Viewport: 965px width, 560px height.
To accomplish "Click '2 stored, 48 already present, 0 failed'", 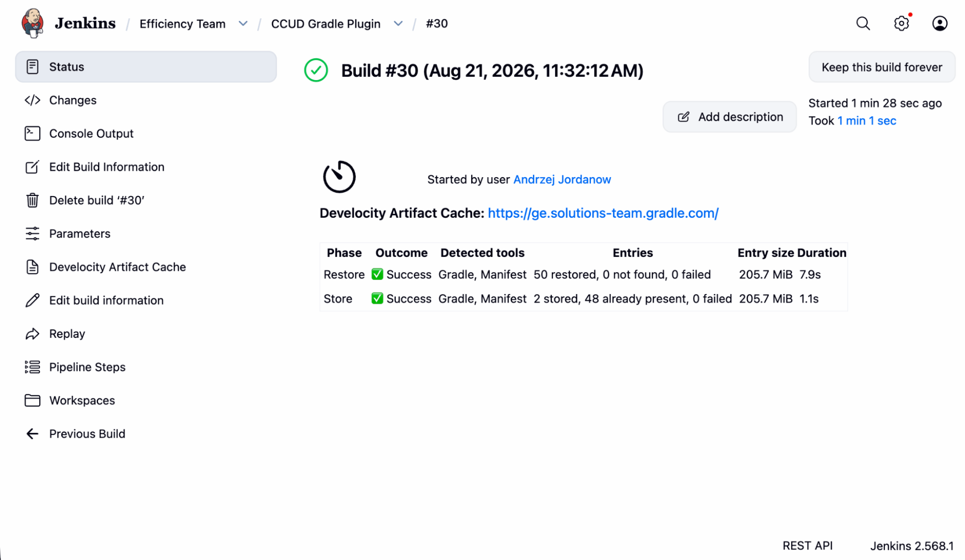I will click(x=632, y=299).
